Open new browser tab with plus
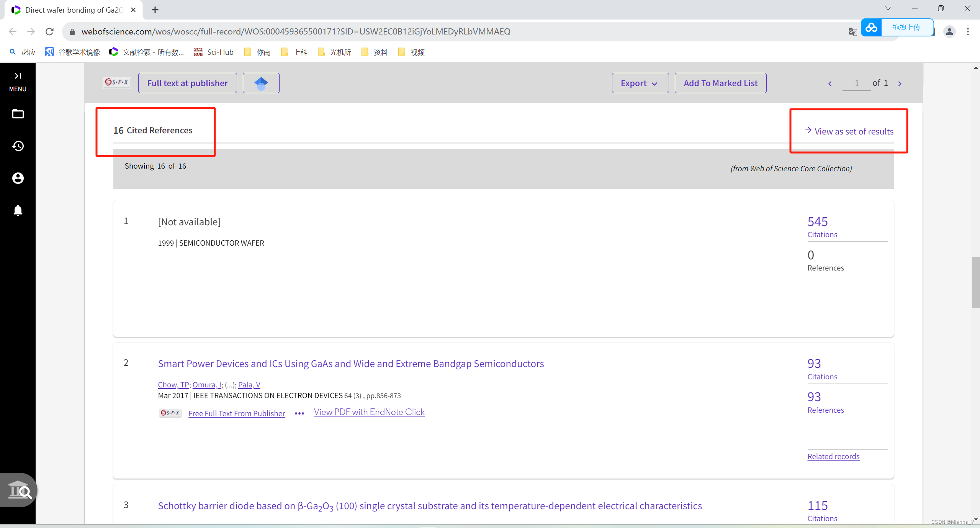The image size is (980, 528). [x=155, y=10]
